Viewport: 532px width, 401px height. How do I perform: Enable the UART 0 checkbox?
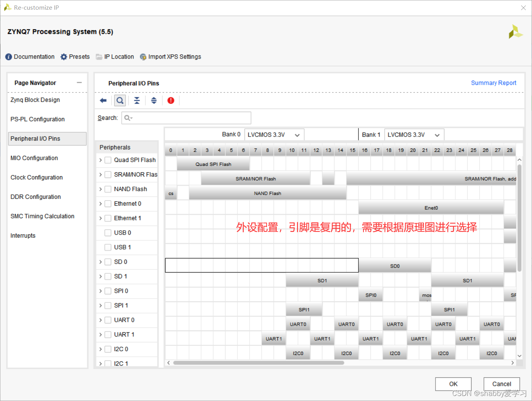pyautogui.click(x=108, y=320)
